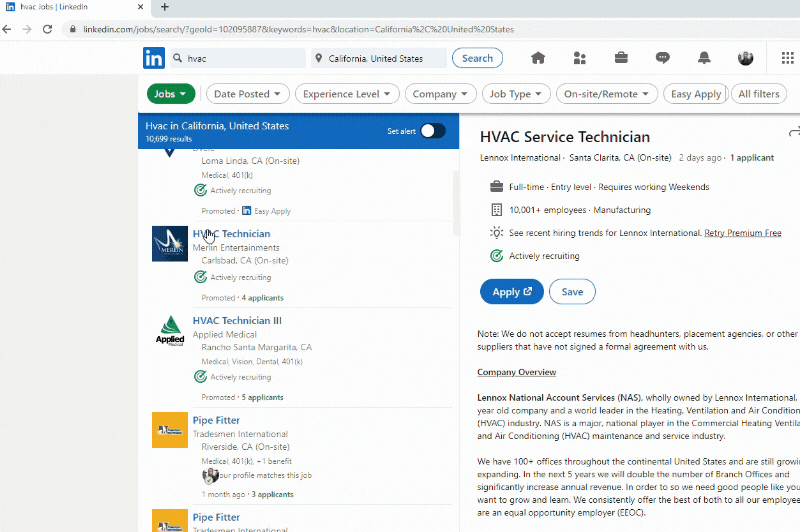This screenshot has width=800, height=532.
Task: Click the browser forward arrow
Action: [x=27, y=30]
